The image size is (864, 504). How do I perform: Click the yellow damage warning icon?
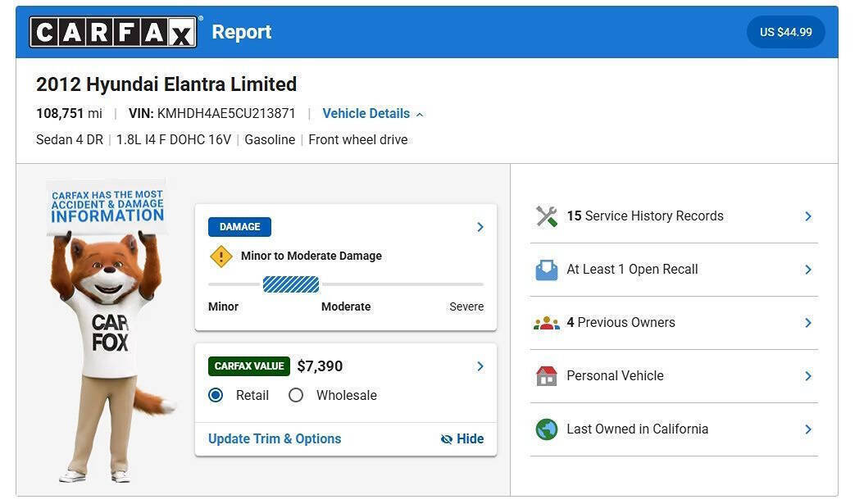221,257
